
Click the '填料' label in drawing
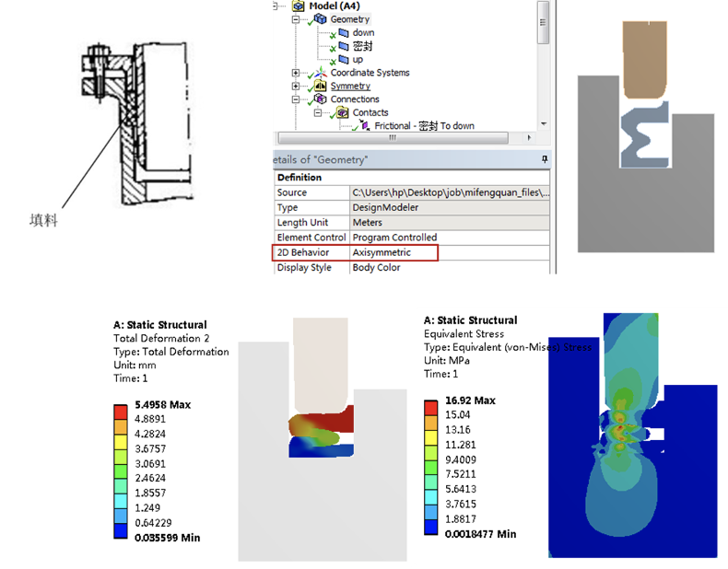(43, 221)
